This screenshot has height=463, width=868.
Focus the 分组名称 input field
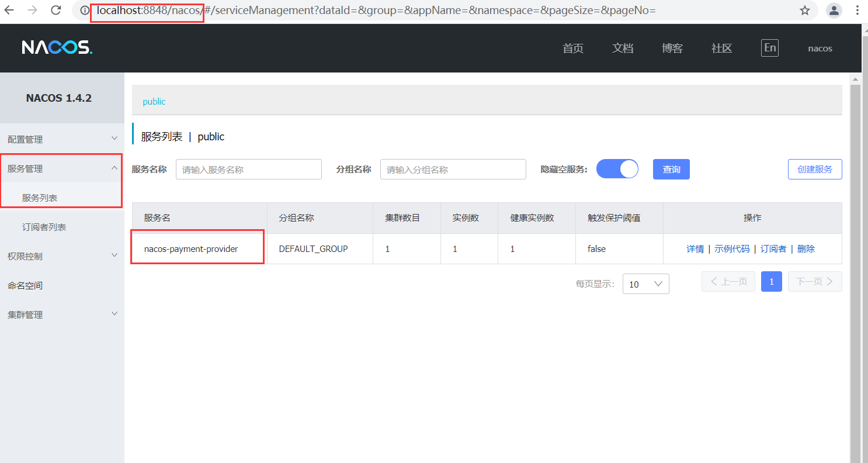pyautogui.click(x=453, y=169)
